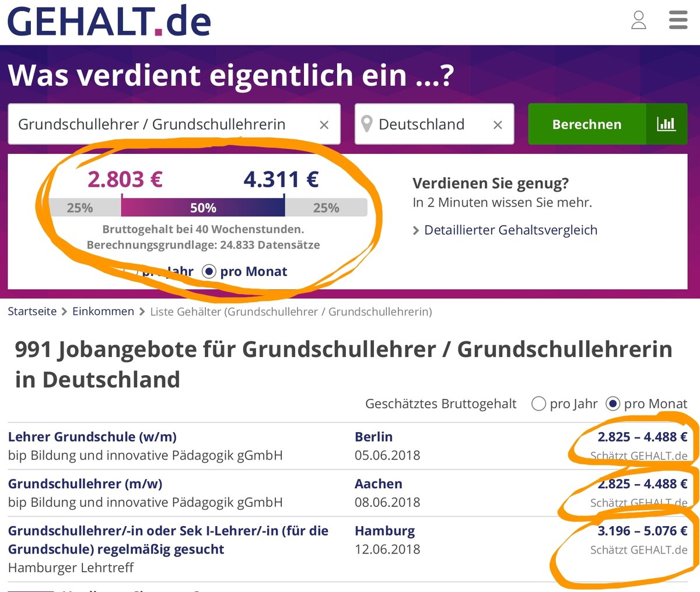Clear the Grundschullehrer job field
The height and width of the screenshot is (592, 700).
pyautogui.click(x=324, y=125)
